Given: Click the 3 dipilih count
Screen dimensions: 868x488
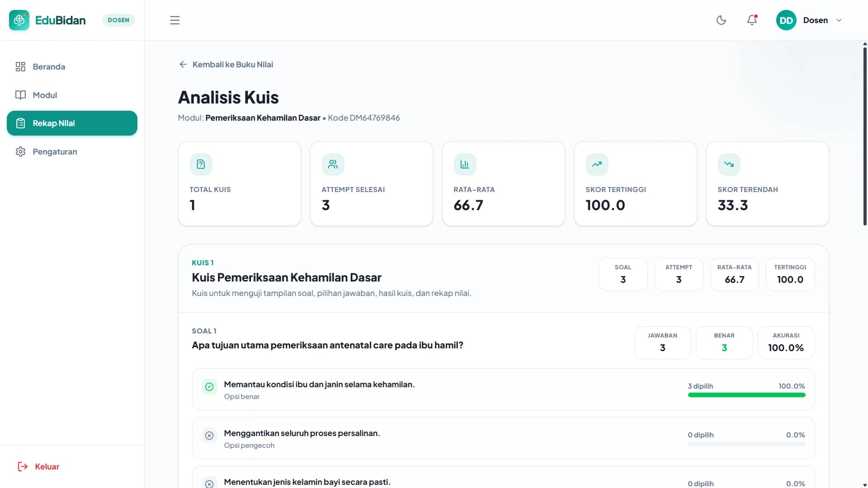Looking at the screenshot, I should tap(700, 386).
